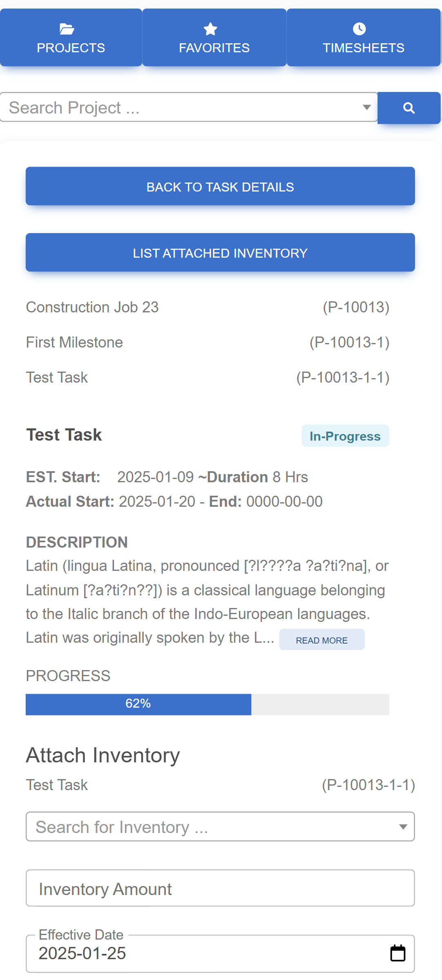Click the clock icon above Timesheets
The height and width of the screenshot is (980, 442).
pos(359,29)
